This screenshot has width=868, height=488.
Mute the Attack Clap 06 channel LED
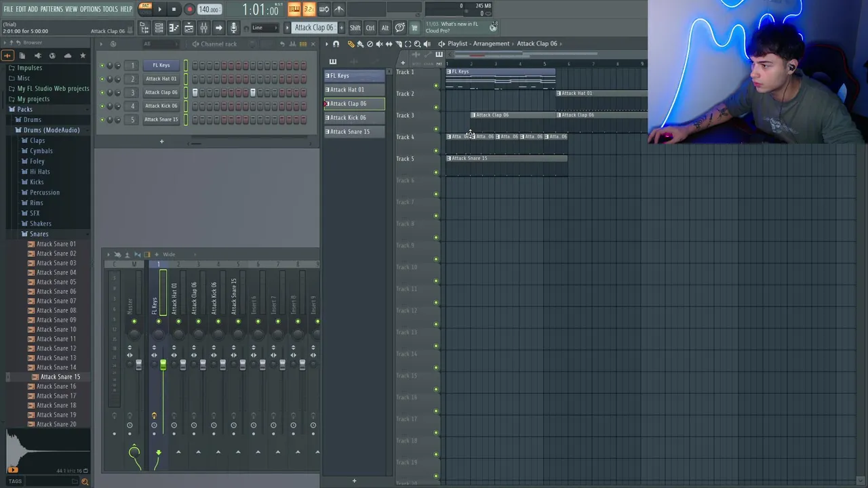coord(102,92)
